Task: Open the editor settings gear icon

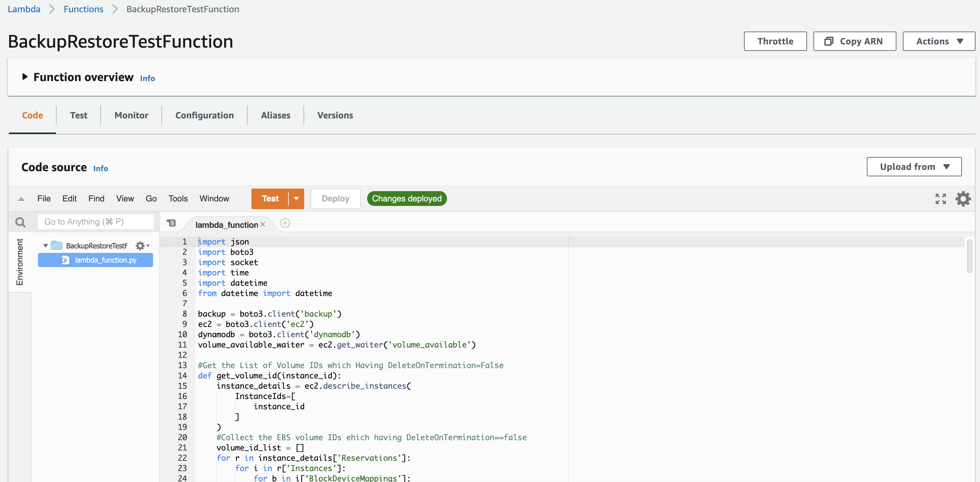Action: click(963, 199)
